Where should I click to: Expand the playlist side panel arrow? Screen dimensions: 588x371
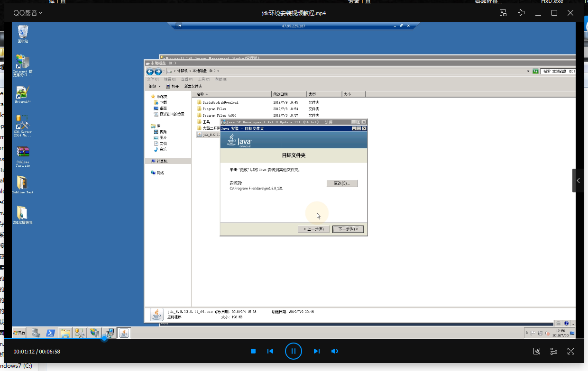(x=578, y=181)
